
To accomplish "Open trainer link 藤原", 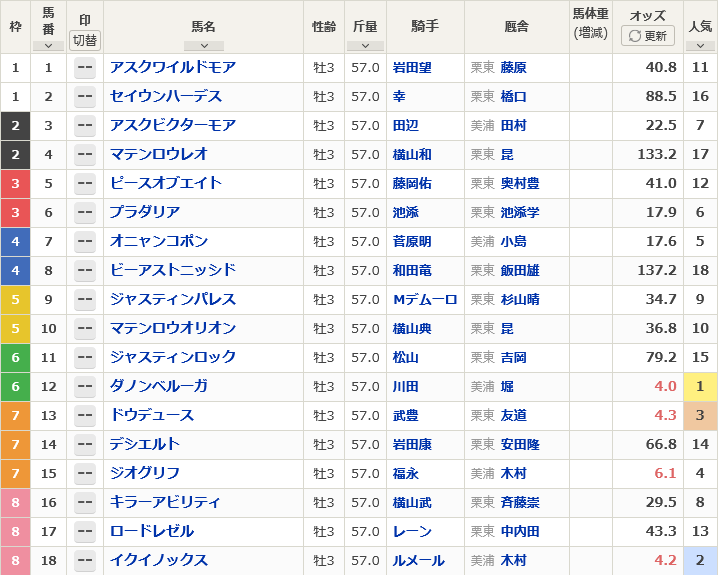I will (x=513, y=68).
